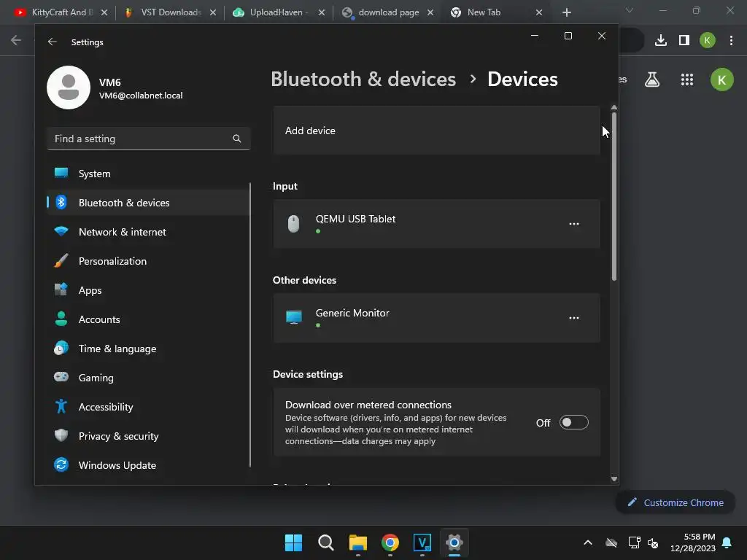Click the Privacy & security shield icon
The image size is (747, 560).
pyautogui.click(x=61, y=435)
